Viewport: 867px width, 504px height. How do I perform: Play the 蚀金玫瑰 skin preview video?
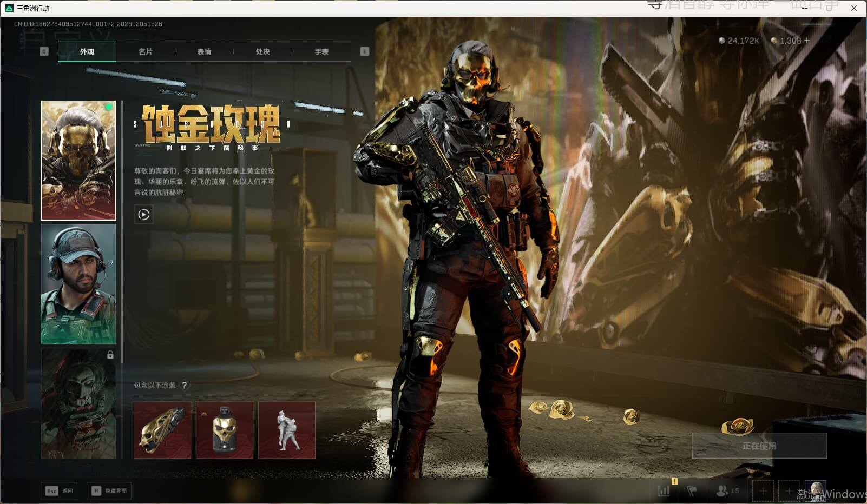click(143, 215)
